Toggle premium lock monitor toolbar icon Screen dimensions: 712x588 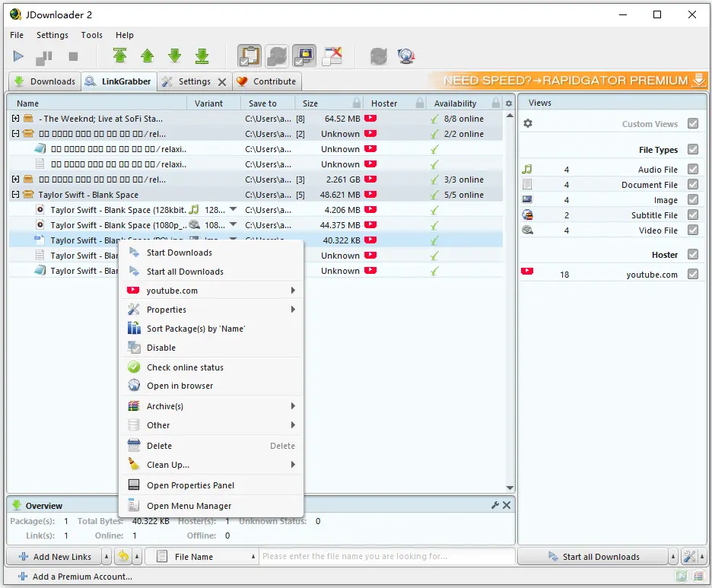coord(304,56)
